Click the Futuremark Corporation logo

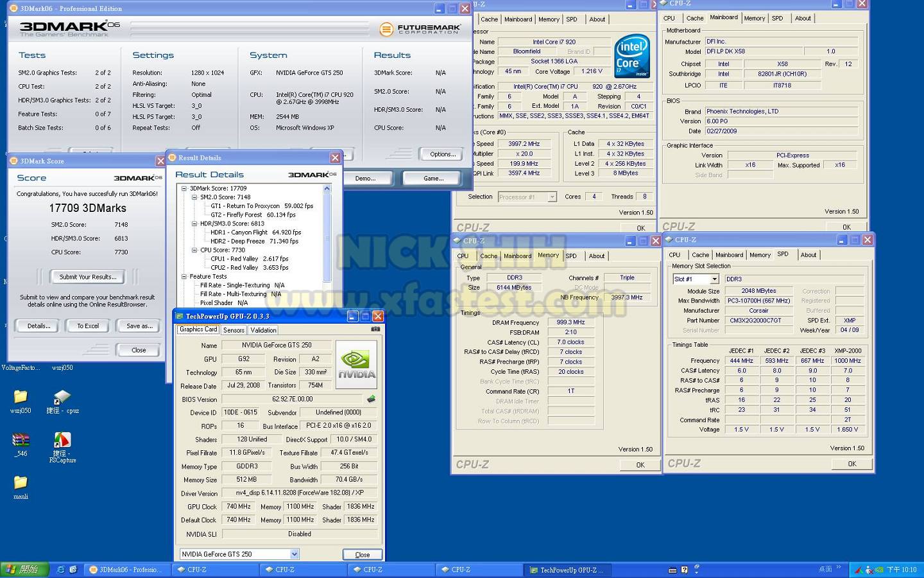pyautogui.click(x=420, y=30)
